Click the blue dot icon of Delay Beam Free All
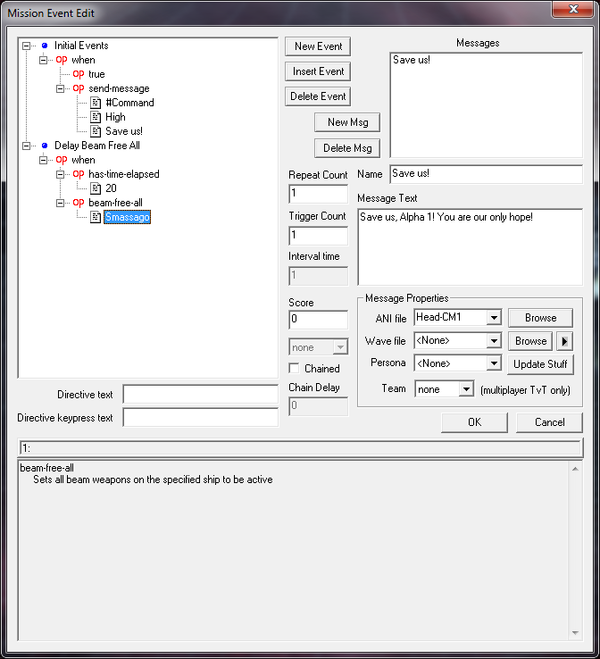Viewport: 600px width, 659px height. [44, 146]
